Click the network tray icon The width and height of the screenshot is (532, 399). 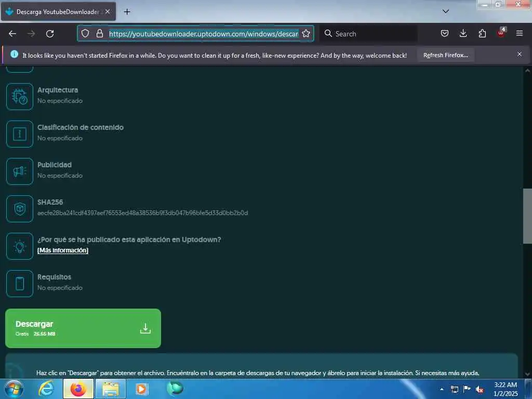pyautogui.click(x=454, y=389)
